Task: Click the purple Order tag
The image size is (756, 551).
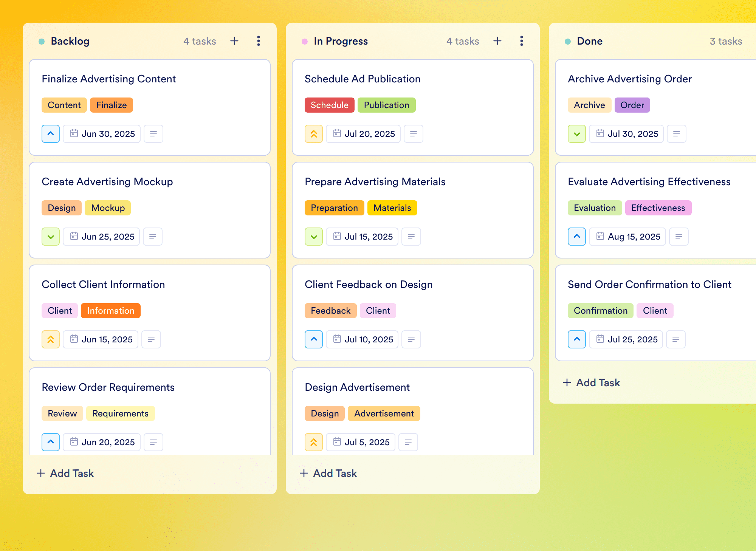Action: 632,105
